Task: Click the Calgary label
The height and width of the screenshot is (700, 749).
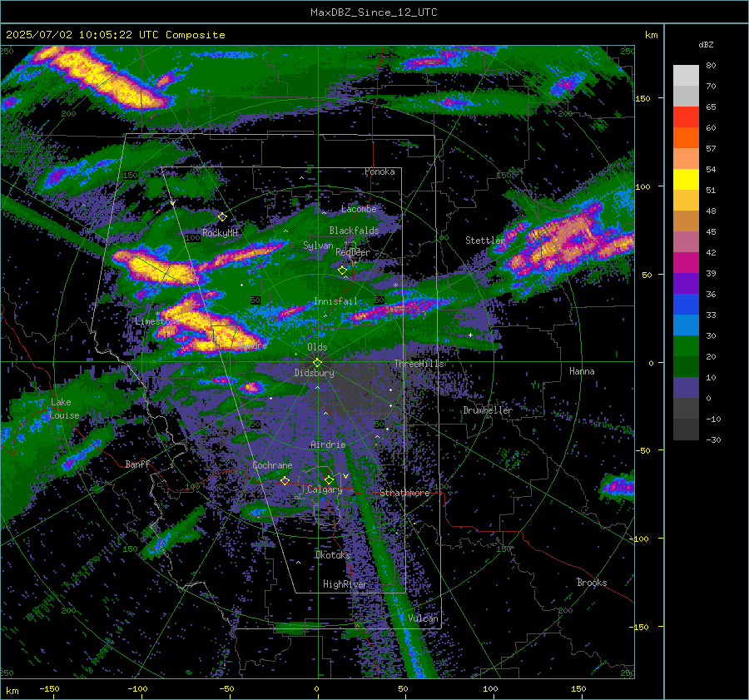Action: point(325,489)
